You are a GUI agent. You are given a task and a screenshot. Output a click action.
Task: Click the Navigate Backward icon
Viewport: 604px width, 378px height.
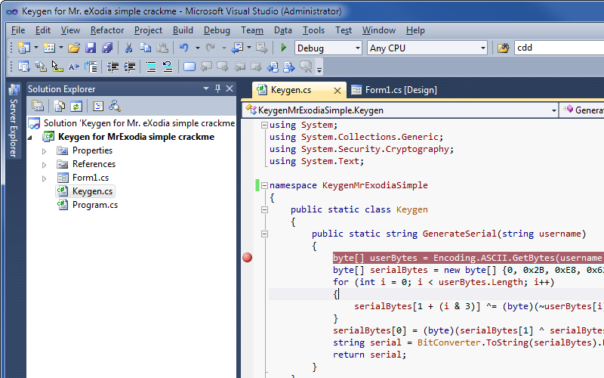[x=237, y=48]
